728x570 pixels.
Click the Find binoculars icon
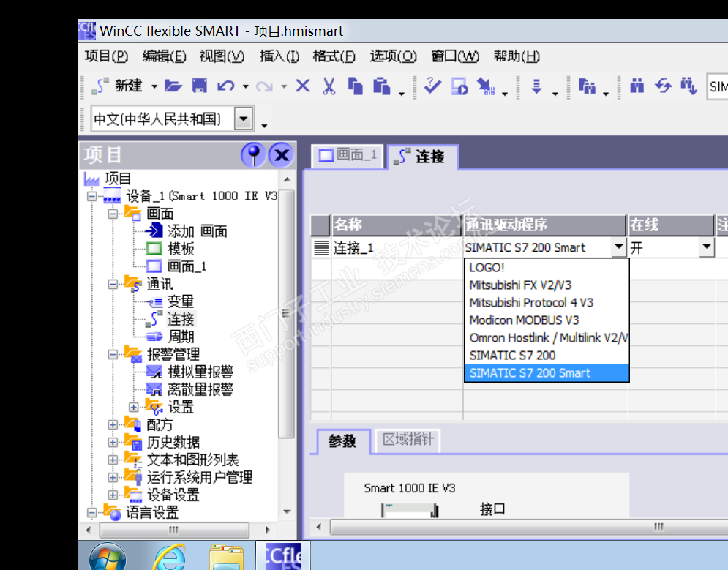(x=637, y=86)
